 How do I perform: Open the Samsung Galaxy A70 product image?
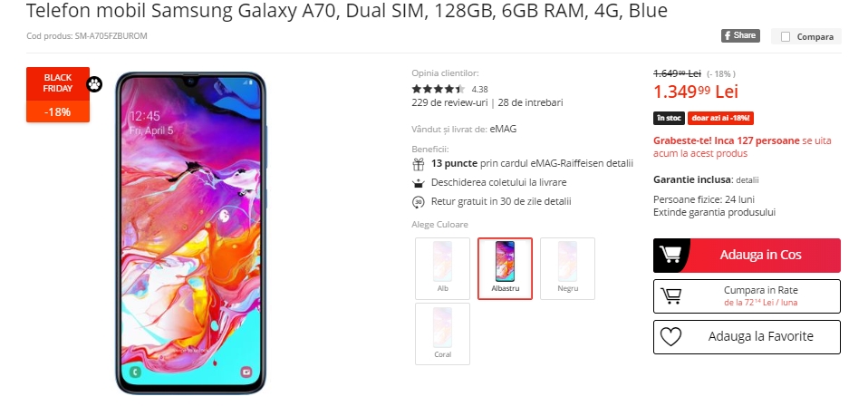[x=191, y=233]
